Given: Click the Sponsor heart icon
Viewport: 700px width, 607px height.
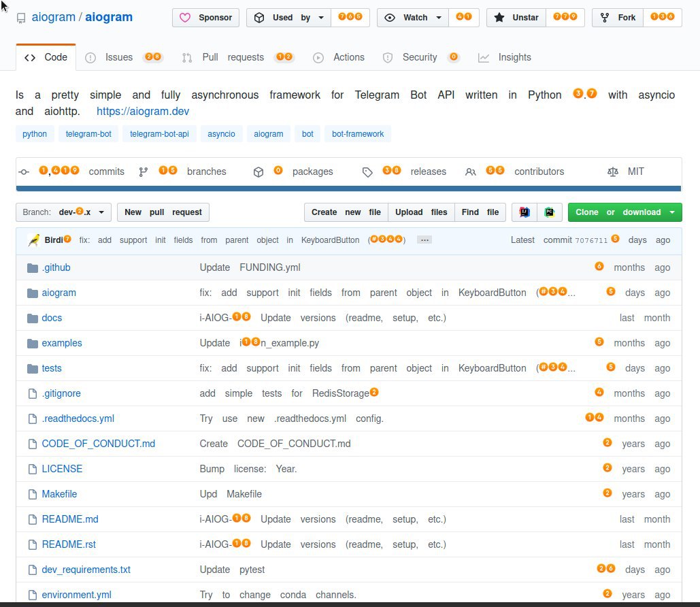Looking at the screenshot, I should pos(185,18).
